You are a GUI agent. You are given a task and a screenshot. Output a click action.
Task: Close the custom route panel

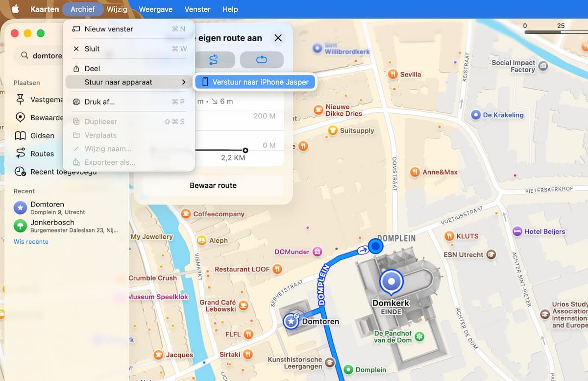(278, 38)
